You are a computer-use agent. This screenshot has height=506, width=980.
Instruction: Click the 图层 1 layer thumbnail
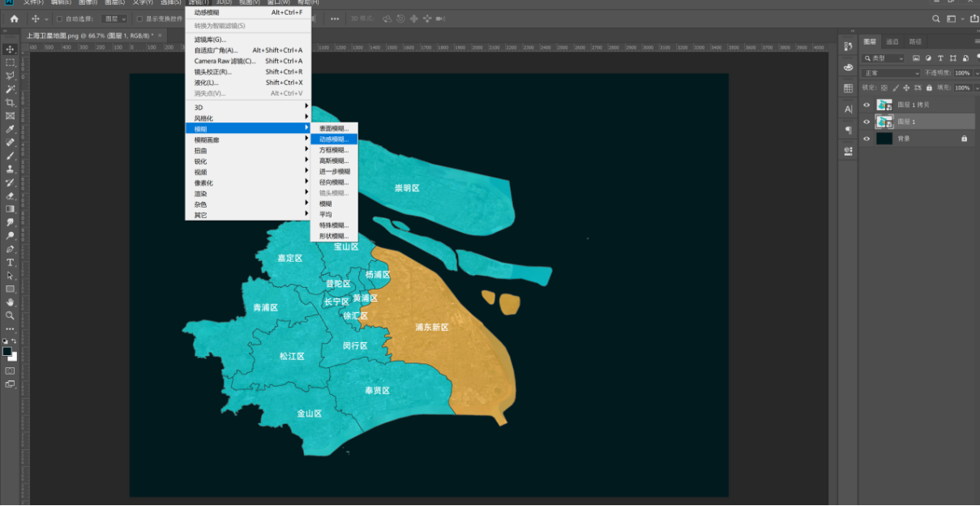tap(884, 122)
